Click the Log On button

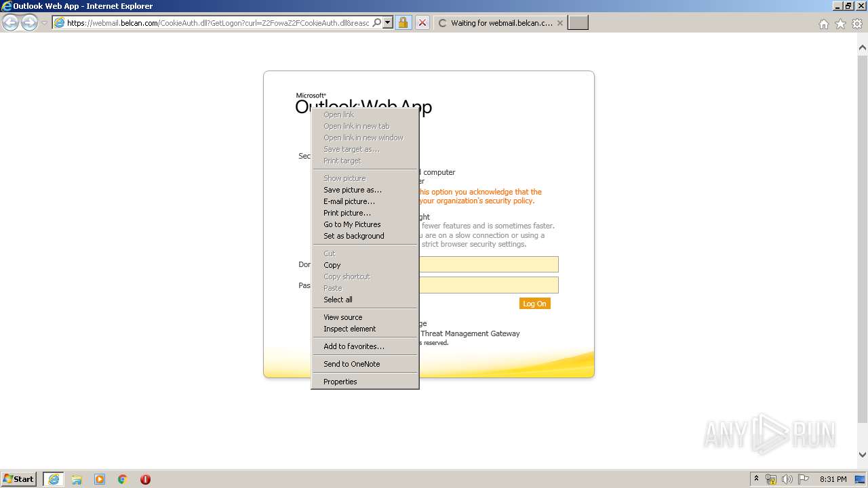(x=534, y=304)
